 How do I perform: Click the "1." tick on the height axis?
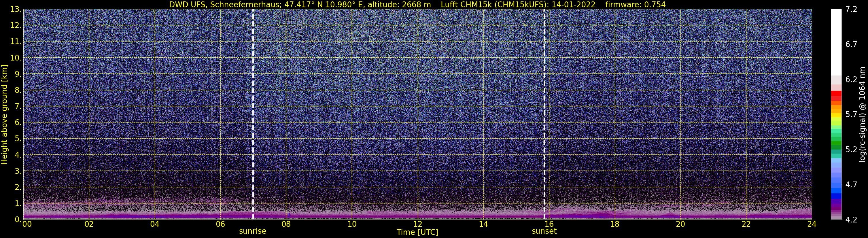[x=18, y=204]
